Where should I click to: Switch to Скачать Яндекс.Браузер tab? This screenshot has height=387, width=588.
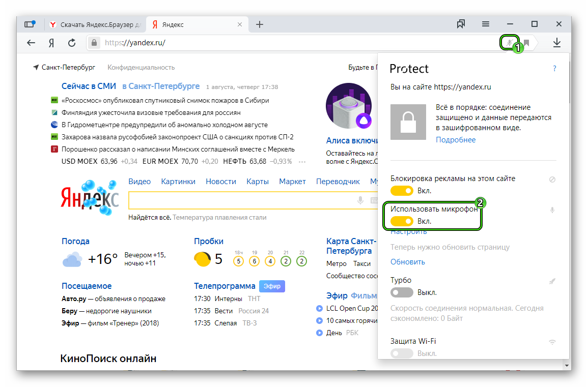[95, 25]
